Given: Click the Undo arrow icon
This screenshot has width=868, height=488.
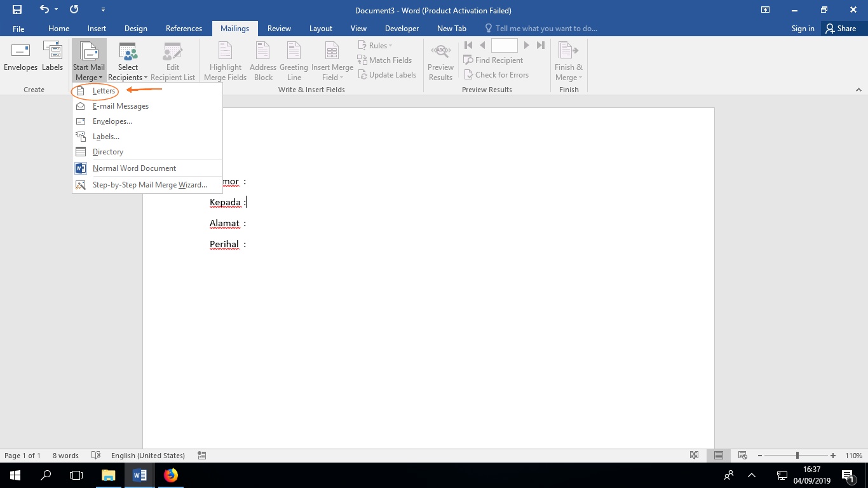Looking at the screenshot, I should coord(44,10).
